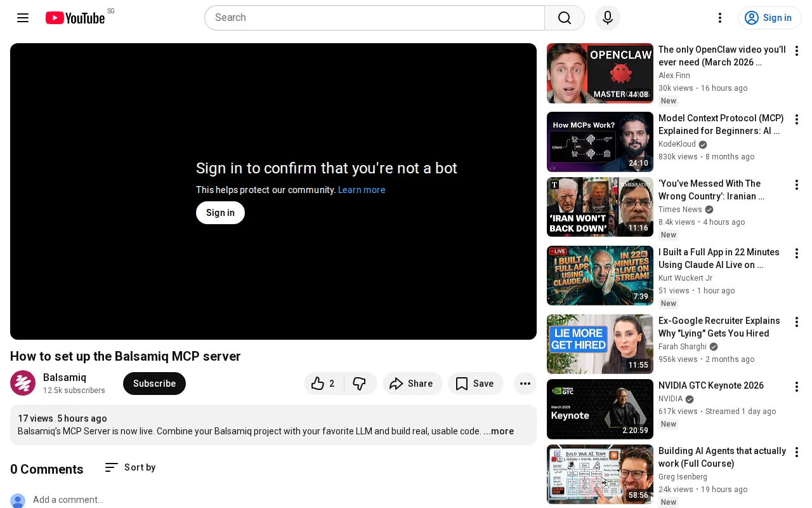This screenshot has width=812, height=508.
Task: Open options for OpenClaw video
Action: click(x=797, y=51)
